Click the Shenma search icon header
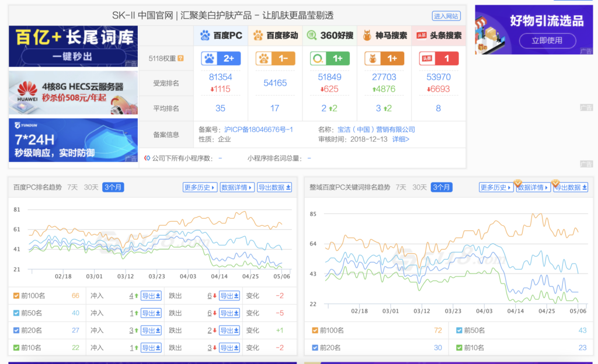The image size is (598, 364). pyautogui.click(x=367, y=36)
